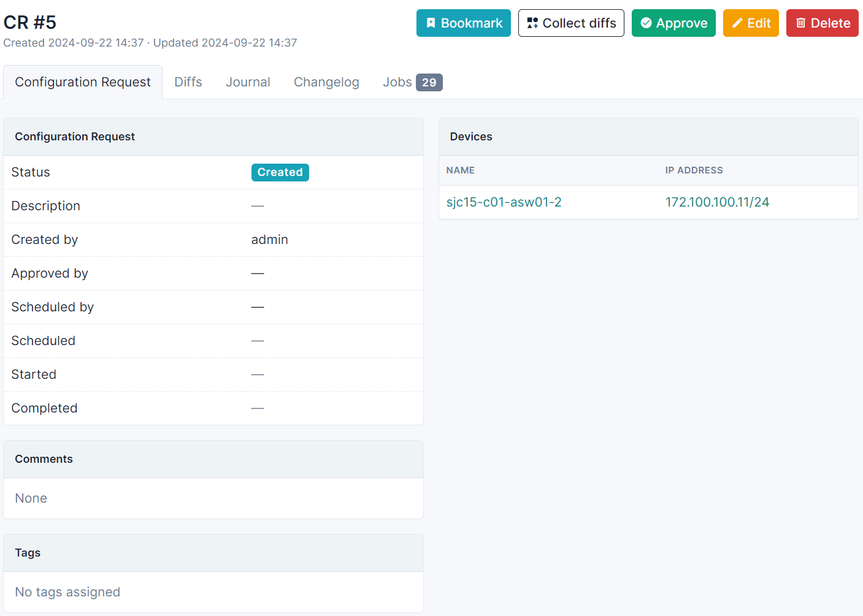Click the Description field label
This screenshot has height=616, width=863.
click(x=46, y=206)
